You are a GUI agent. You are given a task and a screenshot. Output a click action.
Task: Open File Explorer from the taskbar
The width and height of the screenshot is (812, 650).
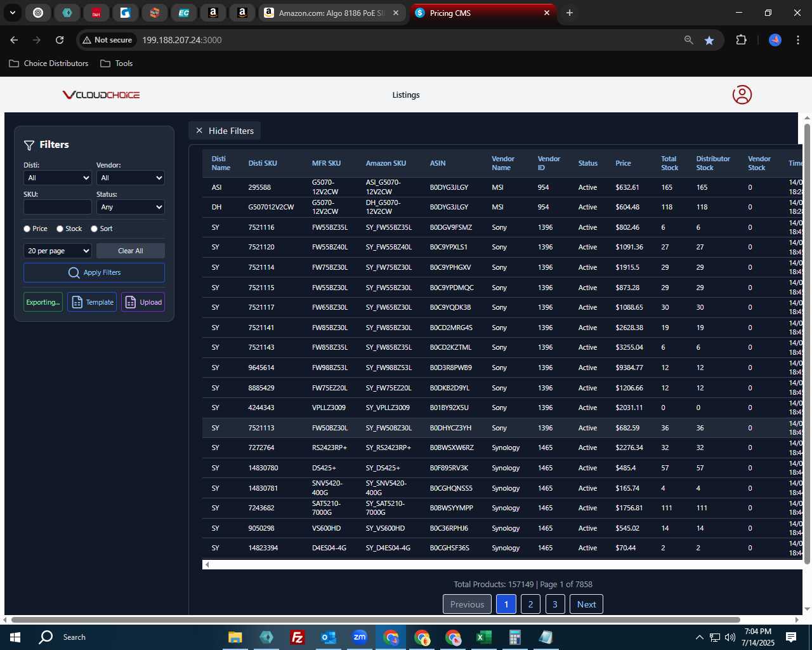(x=235, y=637)
